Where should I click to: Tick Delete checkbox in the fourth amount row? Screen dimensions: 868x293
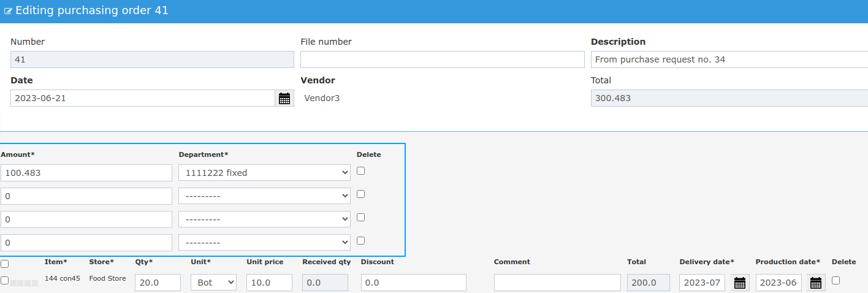[x=360, y=240]
